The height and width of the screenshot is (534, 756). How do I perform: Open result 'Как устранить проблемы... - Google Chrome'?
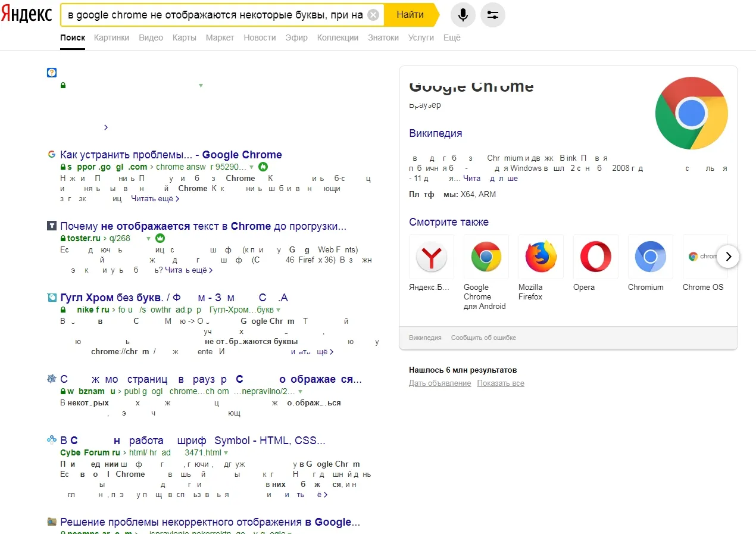point(171,155)
